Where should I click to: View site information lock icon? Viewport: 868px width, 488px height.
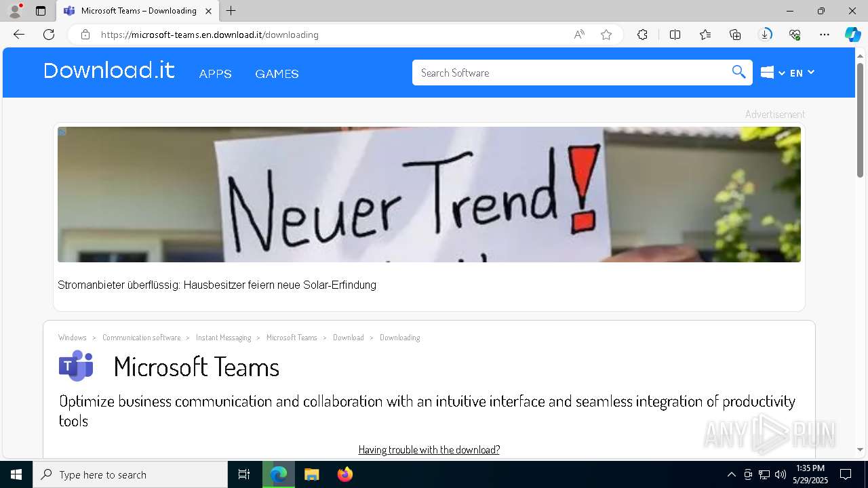[85, 35]
